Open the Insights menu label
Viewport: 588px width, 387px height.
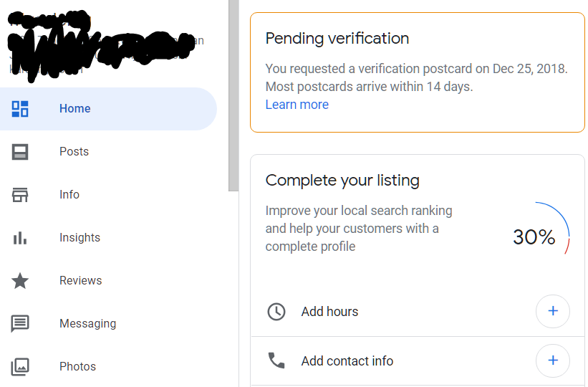click(x=79, y=238)
